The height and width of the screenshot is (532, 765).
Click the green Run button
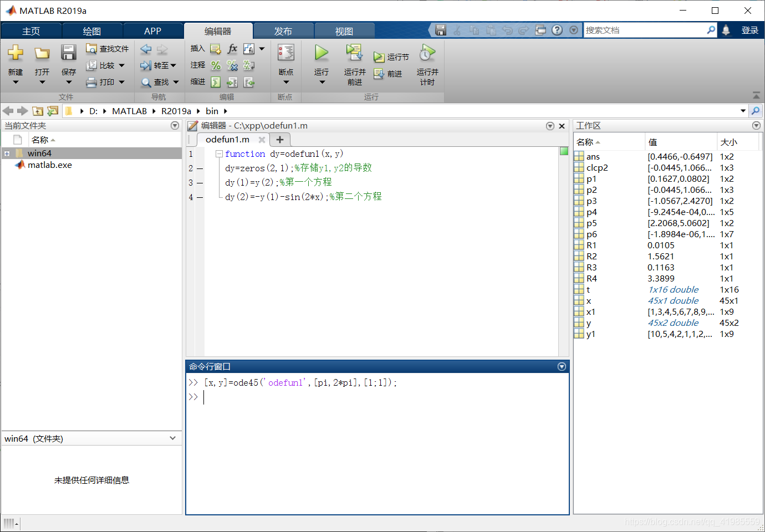[x=322, y=53]
